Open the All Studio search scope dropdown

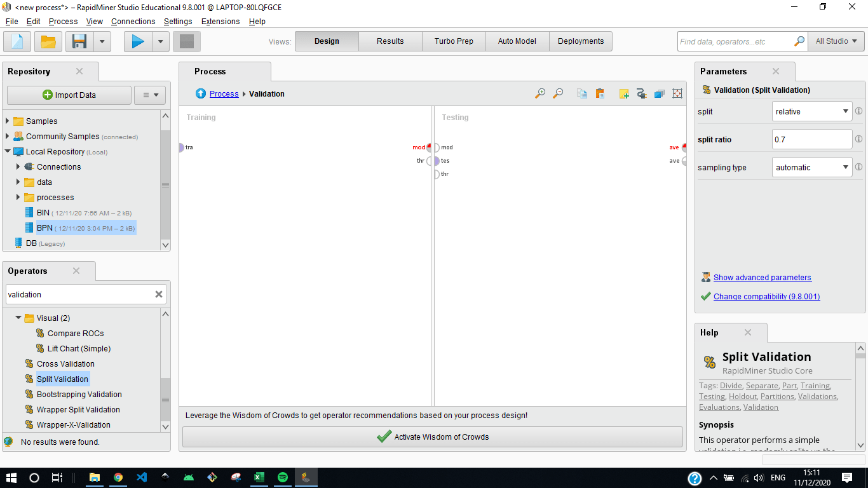click(836, 41)
